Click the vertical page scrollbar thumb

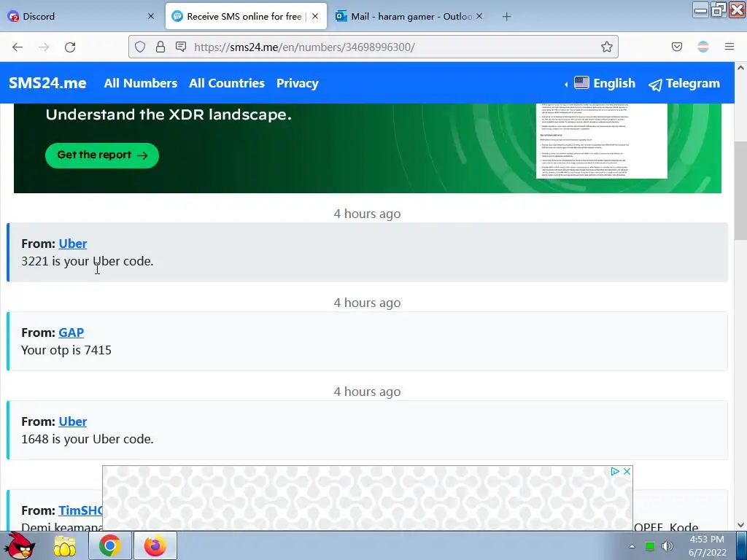[x=740, y=190]
